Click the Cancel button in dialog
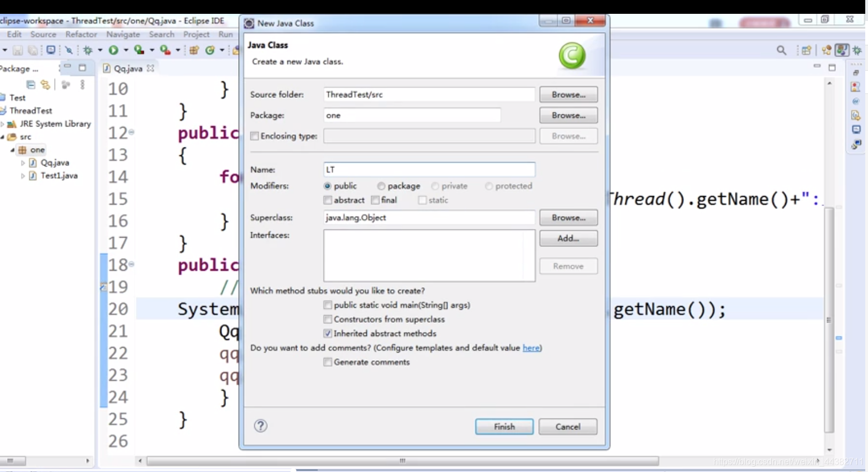 [568, 427]
